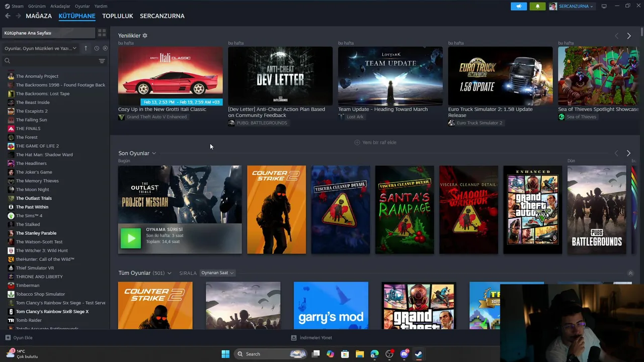Open File Explorer from the taskbar
This screenshot has height=362, width=644.
coord(360,354)
